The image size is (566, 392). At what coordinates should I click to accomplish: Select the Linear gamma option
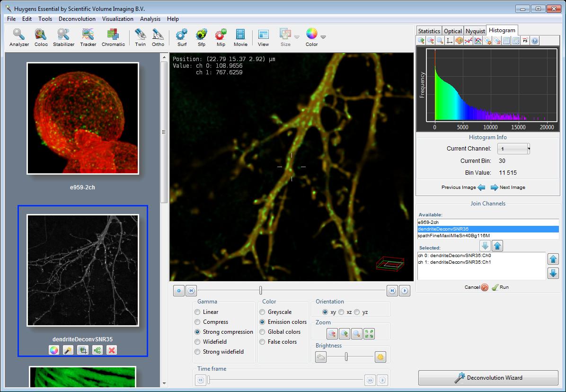click(x=198, y=312)
